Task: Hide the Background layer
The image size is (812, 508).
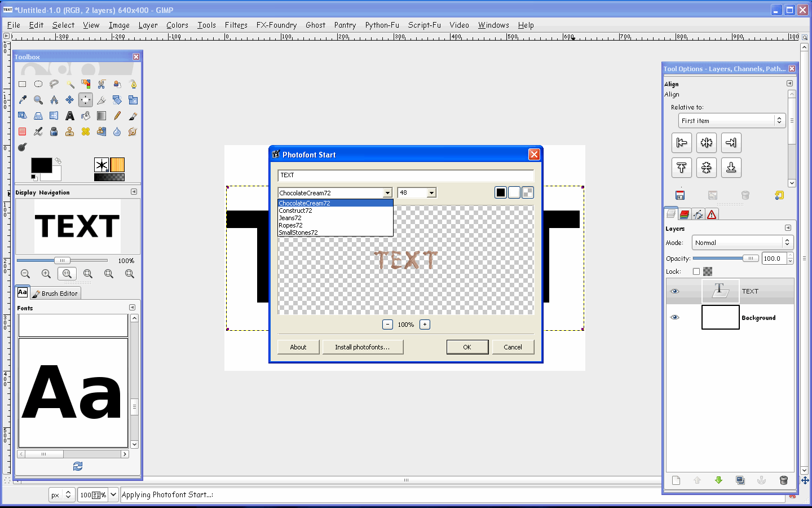Action: (675, 317)
